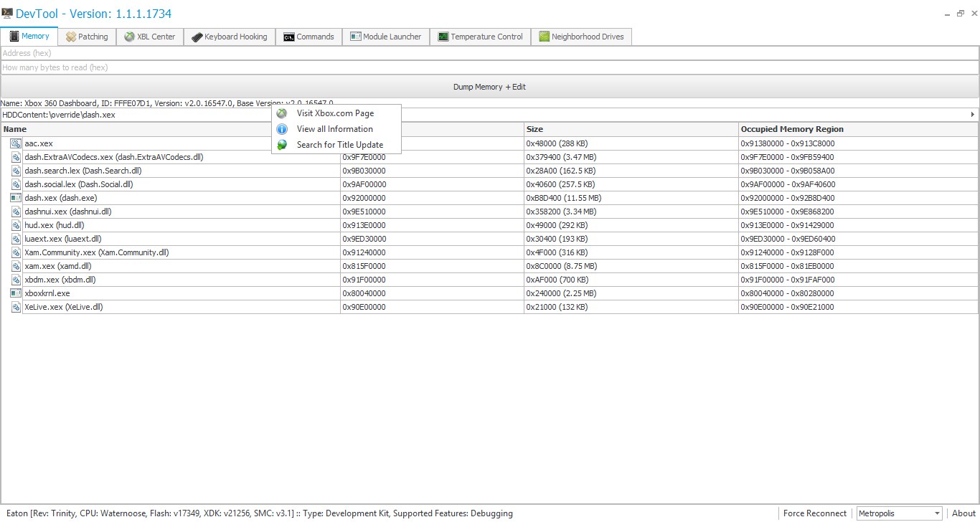Click the hud.xex module icon
This screenshot has height=522, width=980.
point(16,225)
